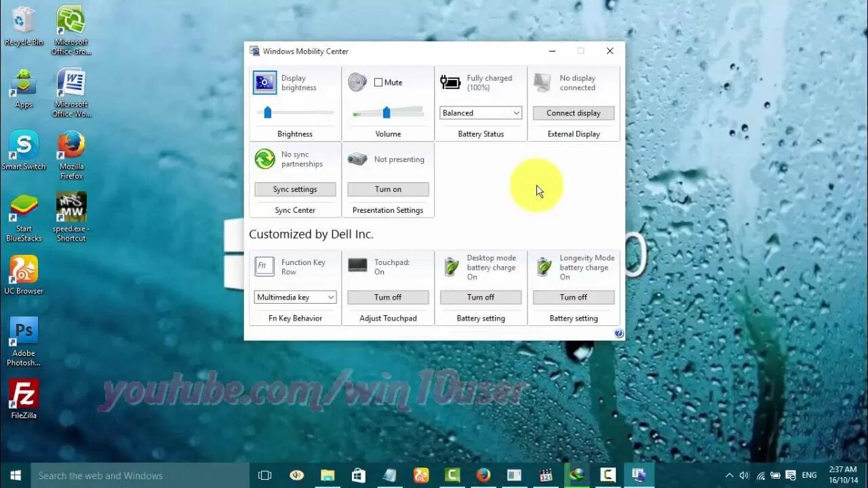Select the speed.exe Shortcut desktop icon

[71, 218]
